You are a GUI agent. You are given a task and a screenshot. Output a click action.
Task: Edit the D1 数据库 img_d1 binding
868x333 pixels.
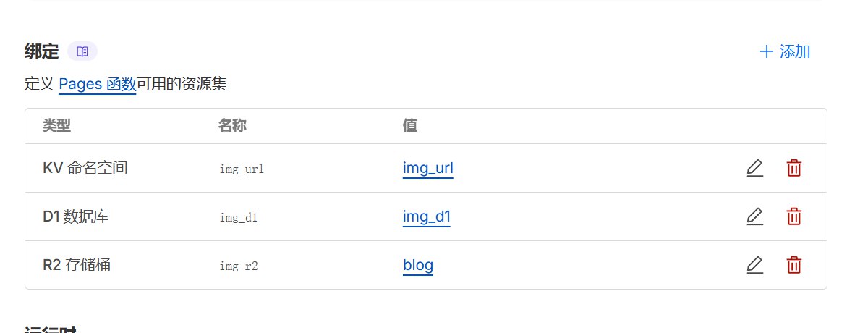(x=754, y=216)
